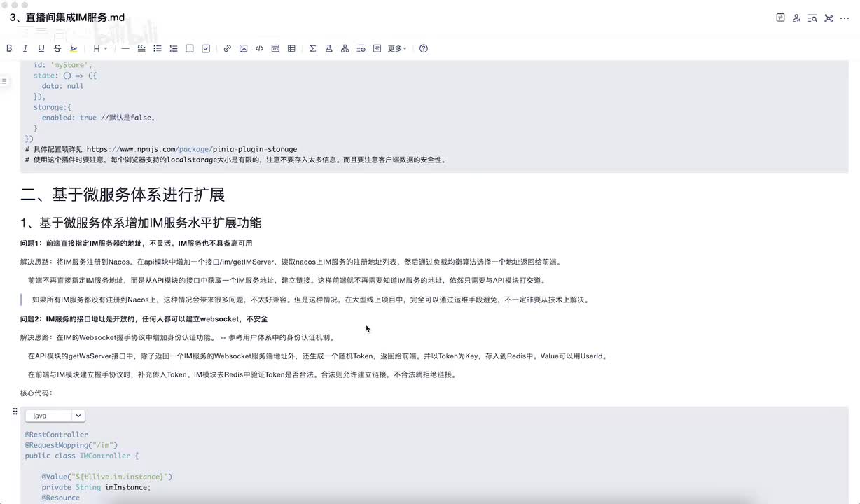Toggle the left outline sidebar icon
This screenshot has height=504, width=860.
[4, 82]
